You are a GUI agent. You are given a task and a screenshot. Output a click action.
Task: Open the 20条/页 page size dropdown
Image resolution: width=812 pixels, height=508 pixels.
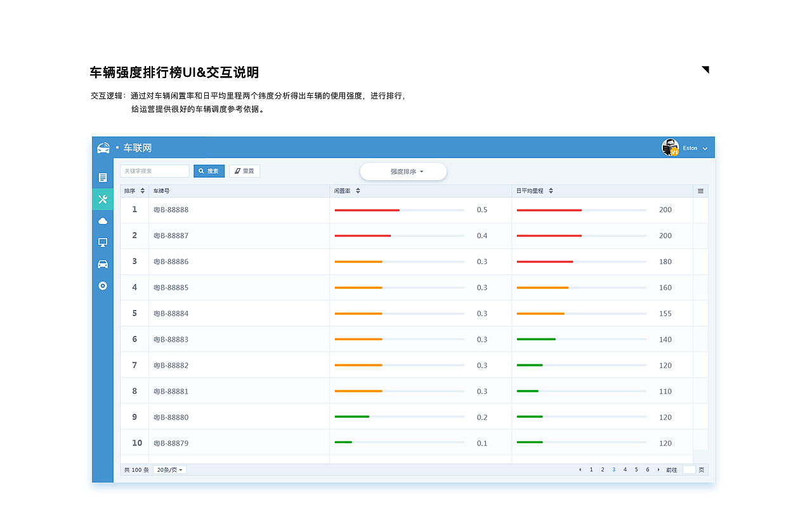pos(169,469)
